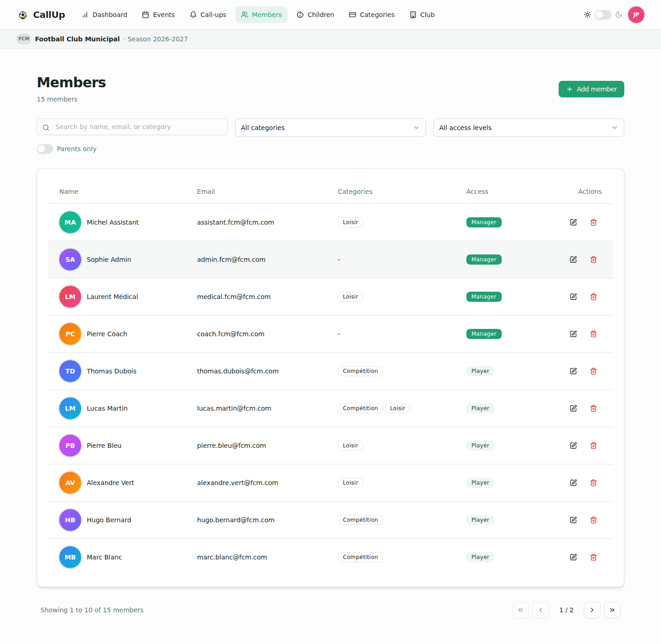Click the Add member button
661x644 pixels.
tap(591, 89)
